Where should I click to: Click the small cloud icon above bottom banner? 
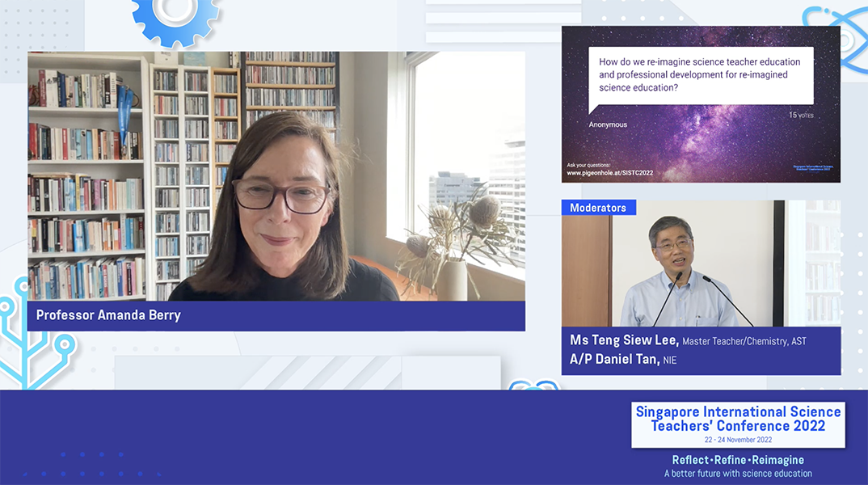533,385
